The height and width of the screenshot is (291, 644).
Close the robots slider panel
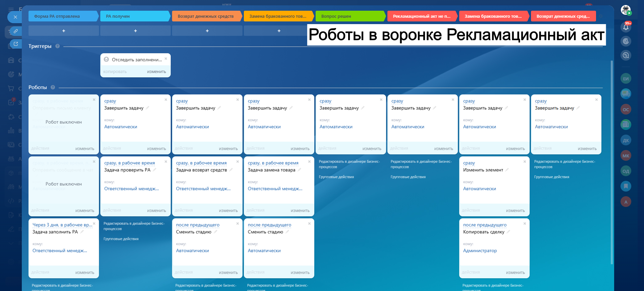coord(15,17)
